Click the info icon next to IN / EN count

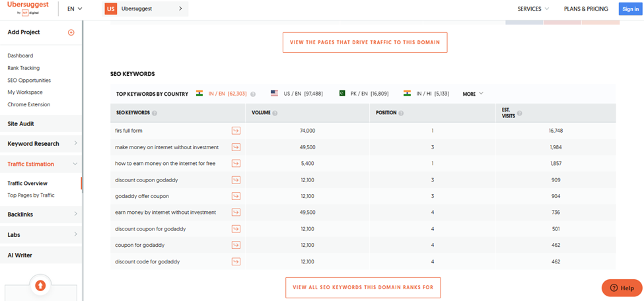click(253, 94)
